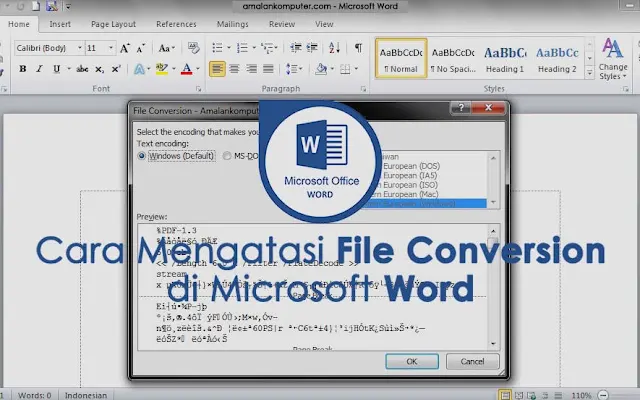Open the Page Layout tab
The width and height of the screenshot is (640, 400).
point(113,24)
